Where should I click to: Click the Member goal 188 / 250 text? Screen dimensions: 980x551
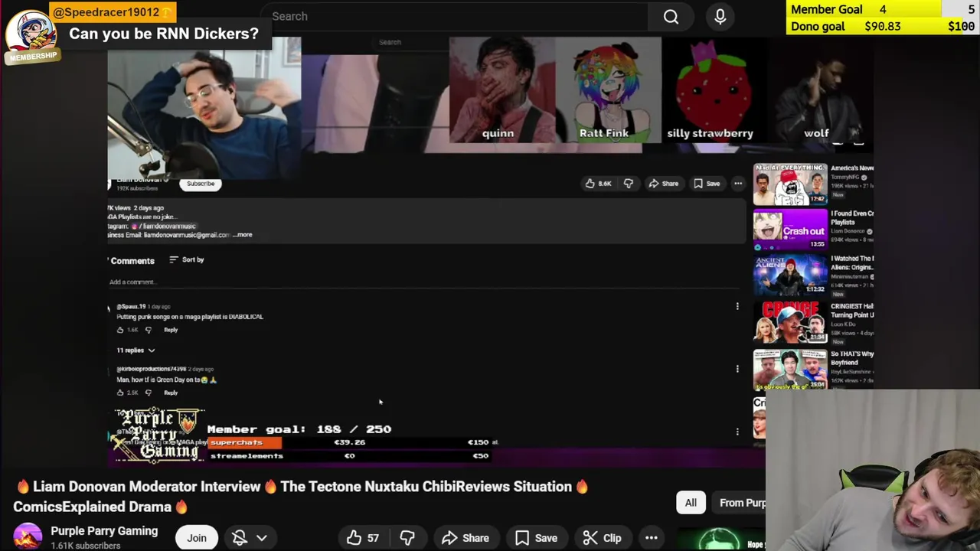(x=299, y=429)
